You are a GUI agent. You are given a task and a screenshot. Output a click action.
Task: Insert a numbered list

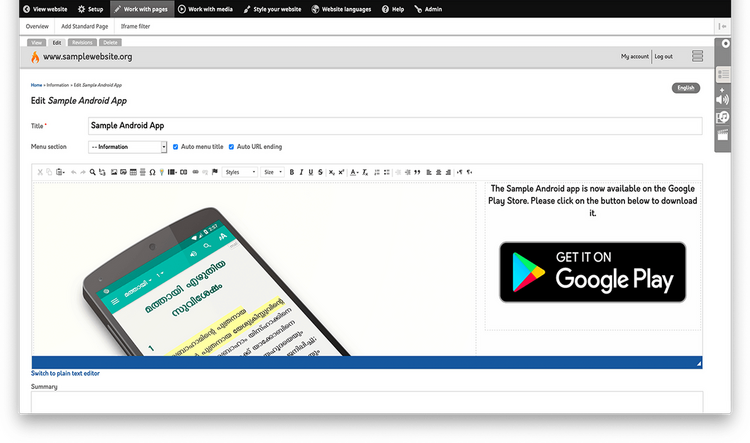(377, 172)
